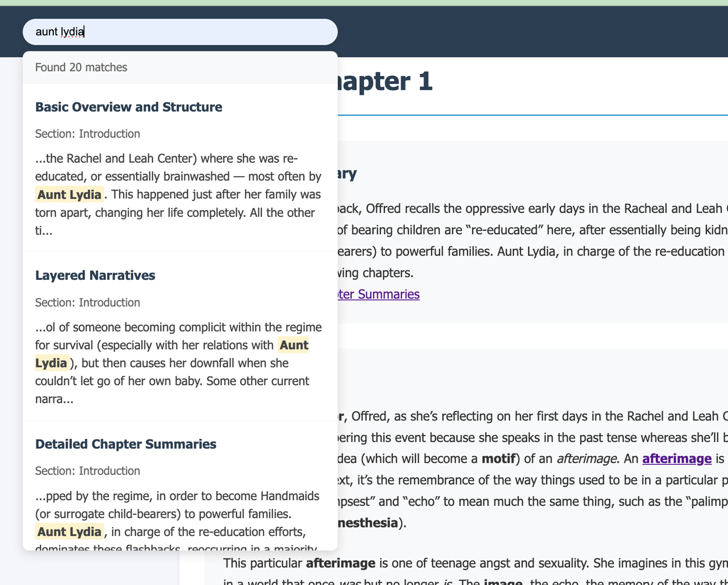Open the "Detailed Chapter Summaries" search result
The height and width of the screenshot is (585, 728).
click(x=126, y=444)
